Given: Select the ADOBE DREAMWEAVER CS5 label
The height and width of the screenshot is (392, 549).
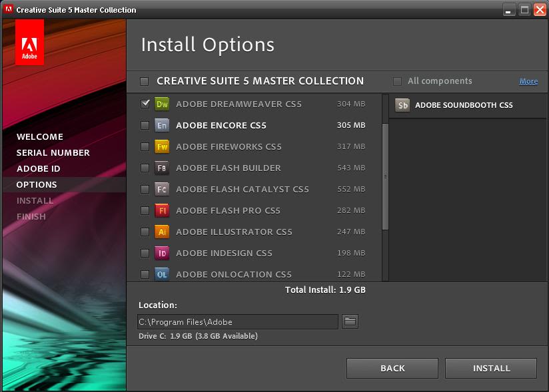Looking at the screenshot, I should click(239, 104).
